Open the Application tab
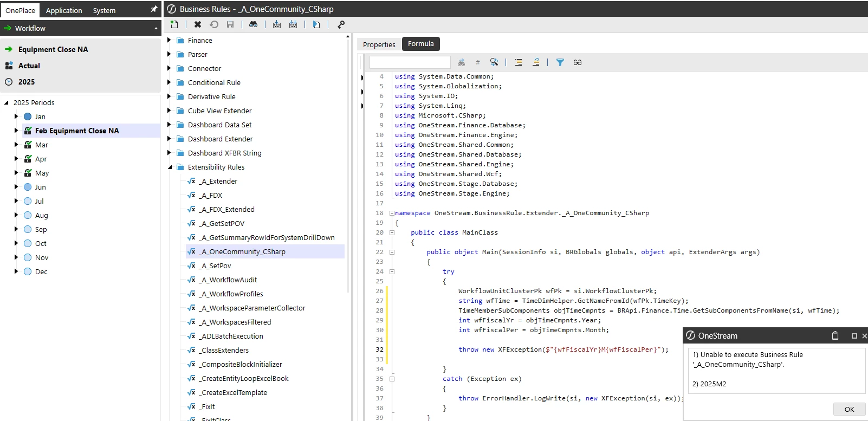 pos(64,10)
